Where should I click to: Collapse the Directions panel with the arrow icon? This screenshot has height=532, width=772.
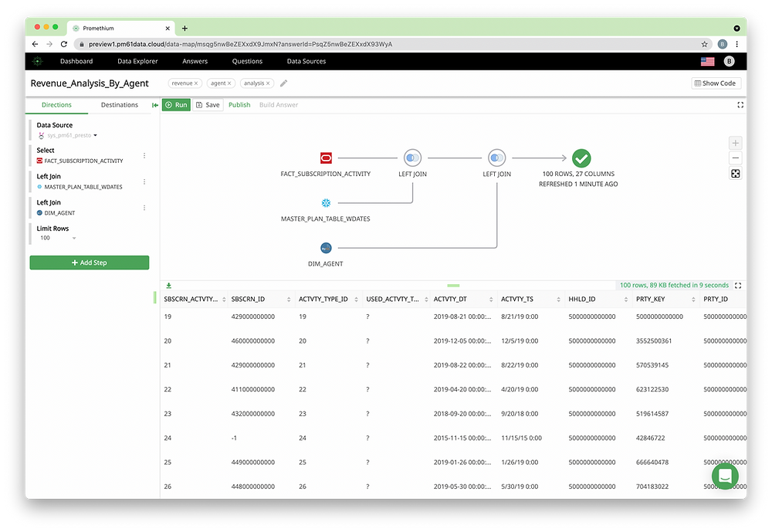click(154, 105)
